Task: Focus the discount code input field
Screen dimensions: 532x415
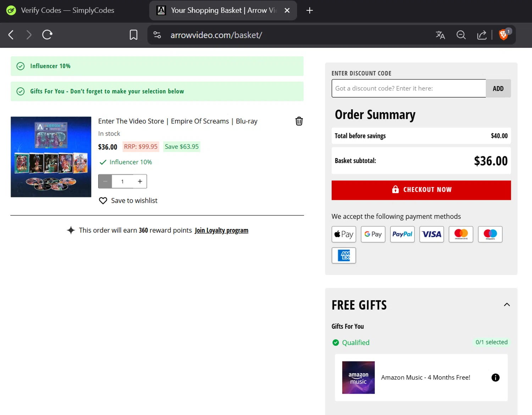Action: [x=408, y=88]
